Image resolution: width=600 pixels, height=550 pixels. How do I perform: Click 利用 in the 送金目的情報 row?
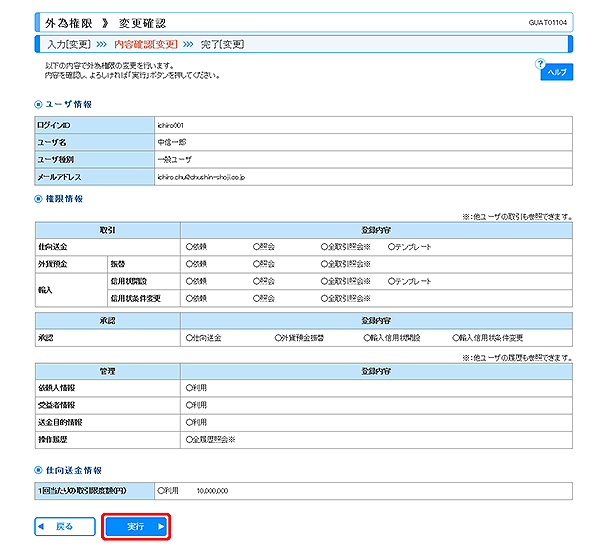coord(196,423)
